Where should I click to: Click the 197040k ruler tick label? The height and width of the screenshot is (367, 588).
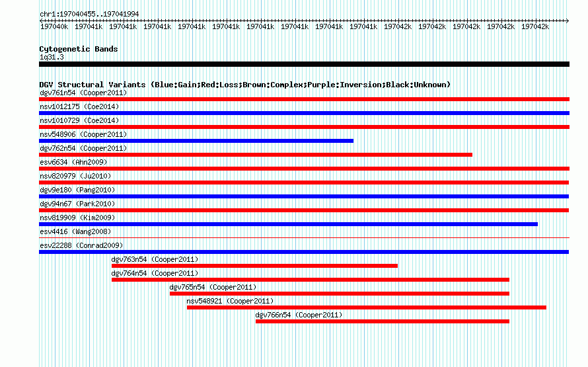point(54,26)
